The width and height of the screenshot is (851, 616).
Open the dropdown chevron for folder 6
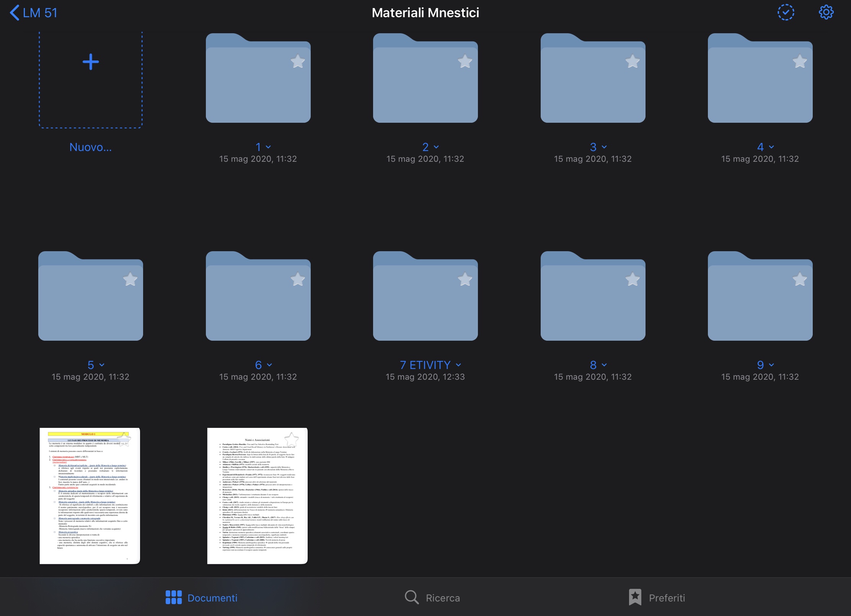pyautogui.click(x=269, y=365)
